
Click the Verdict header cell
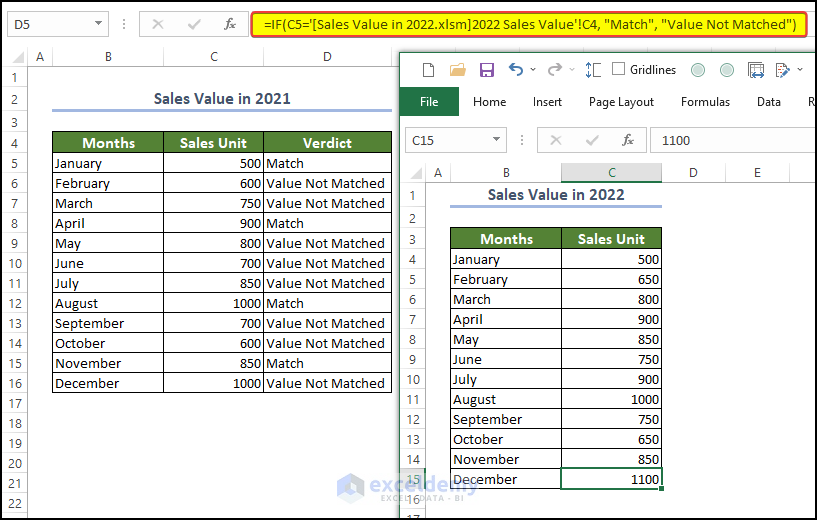[327, 143]
